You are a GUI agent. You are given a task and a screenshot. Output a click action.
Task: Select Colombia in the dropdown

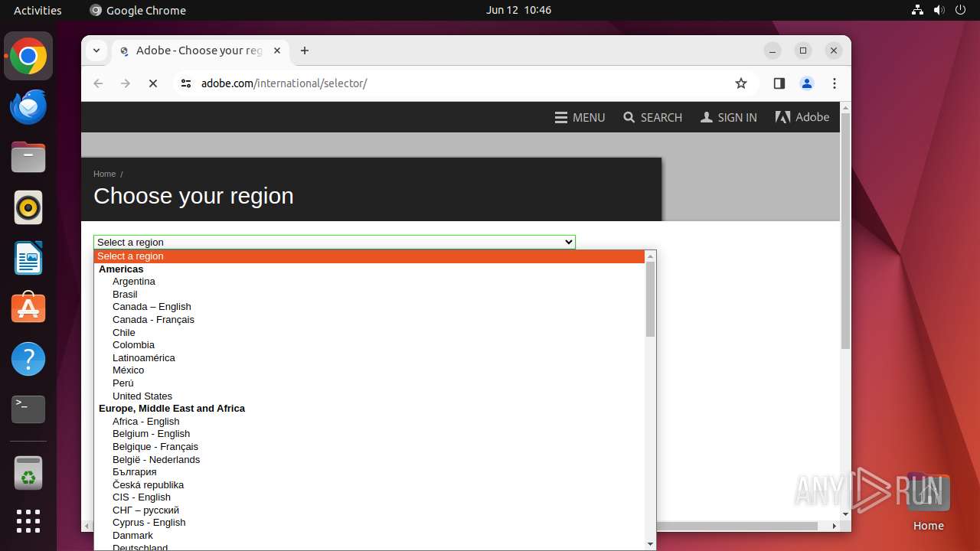(x=369, y=345)
